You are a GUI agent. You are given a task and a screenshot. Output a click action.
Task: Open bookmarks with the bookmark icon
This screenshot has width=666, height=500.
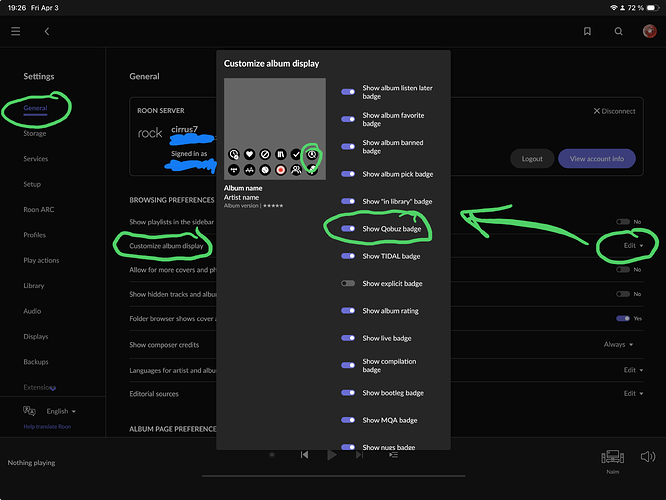(587, 31)
